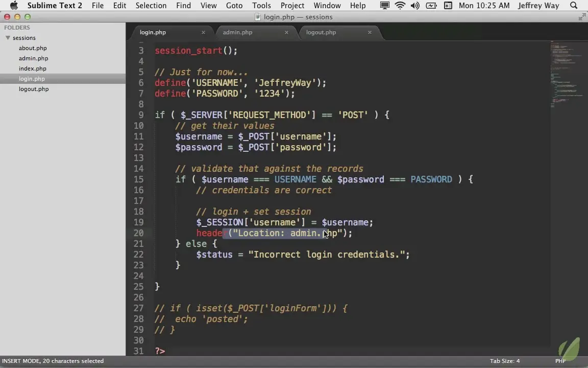
Task: Click the 'REQUEST_METHOD' string on line 9
Action: point(272,115)
